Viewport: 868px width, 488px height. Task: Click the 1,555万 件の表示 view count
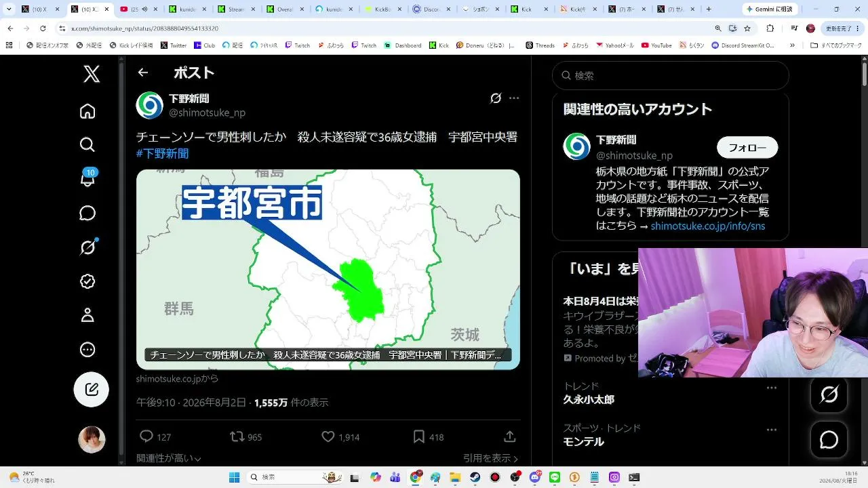(x=291, y=403)
